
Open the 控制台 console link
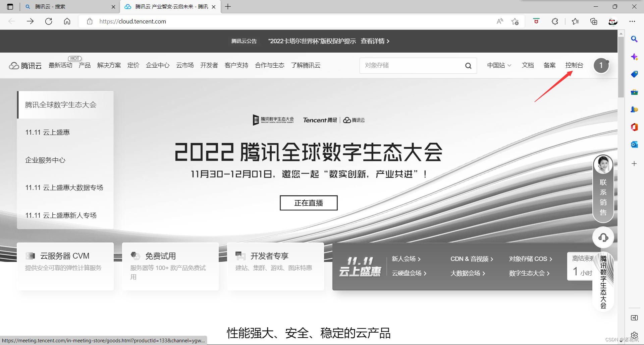[574, 65]
